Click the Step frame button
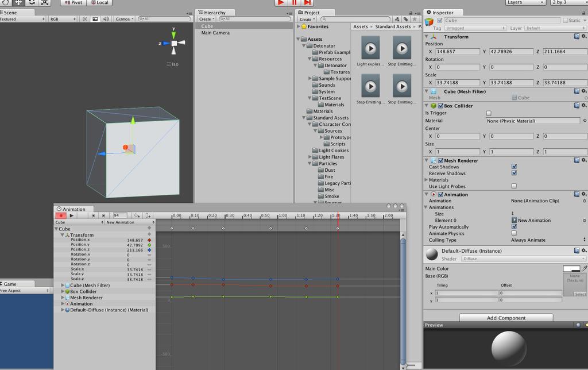 tap(307, 2)
